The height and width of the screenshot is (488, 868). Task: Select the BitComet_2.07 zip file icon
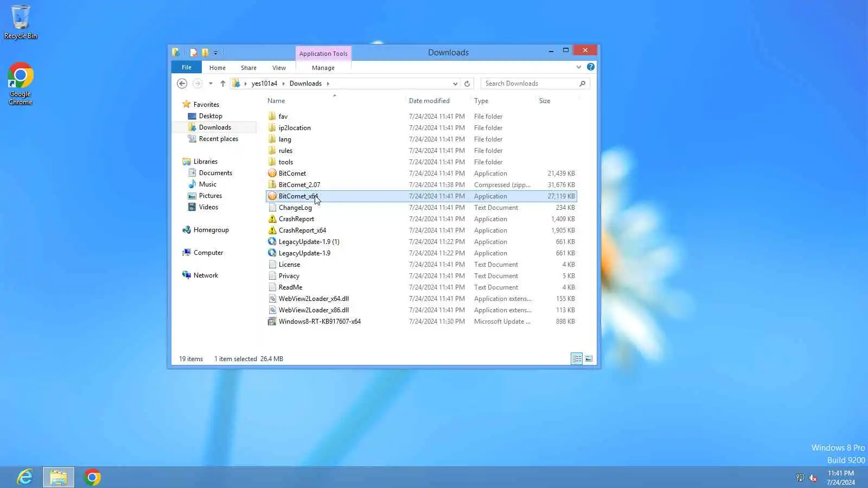point(272,185)
